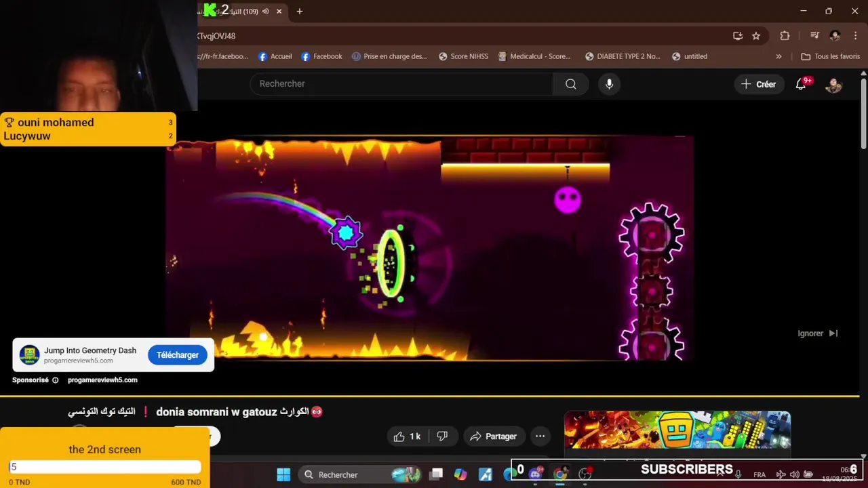This screenshot has width=868, height=488.
Task: Open the Discord taskbar icon
Action: tap(535, 474)
